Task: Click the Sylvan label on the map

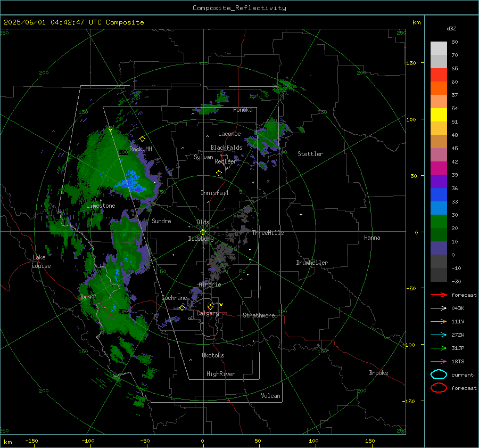Action: pos(203,157)
